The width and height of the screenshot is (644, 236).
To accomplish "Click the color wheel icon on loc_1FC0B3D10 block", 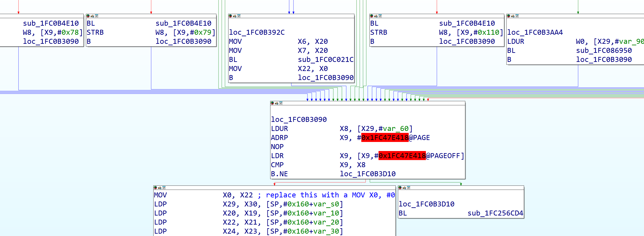I will [x=400, y=188].
